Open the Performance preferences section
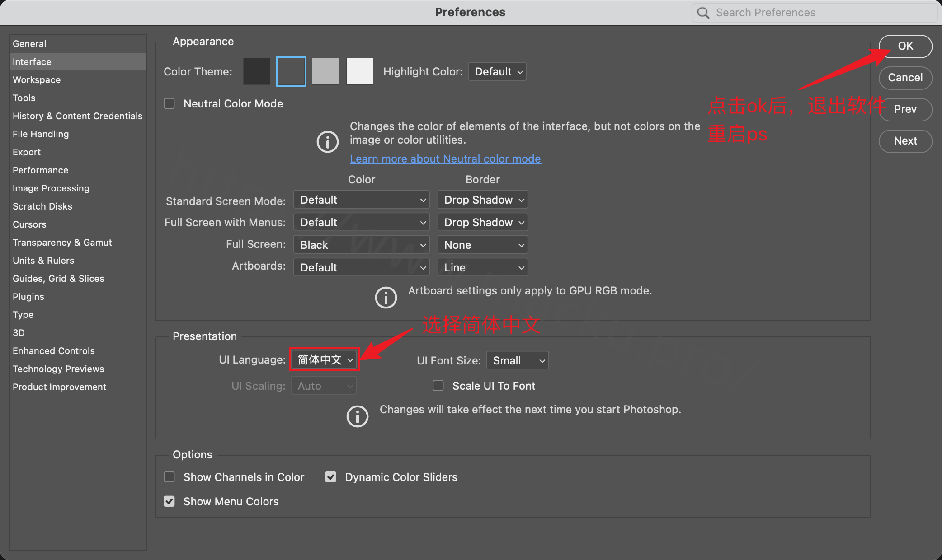Viewport: 942px width, 560px height. coord(40,170)
